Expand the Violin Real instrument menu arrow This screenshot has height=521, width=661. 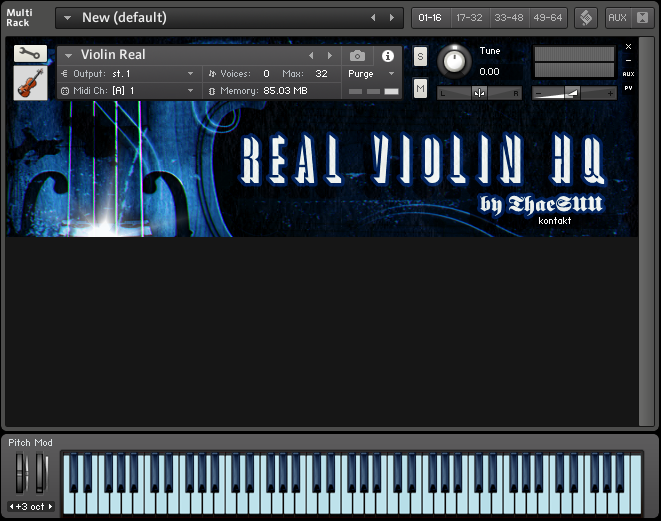(68, 55)
